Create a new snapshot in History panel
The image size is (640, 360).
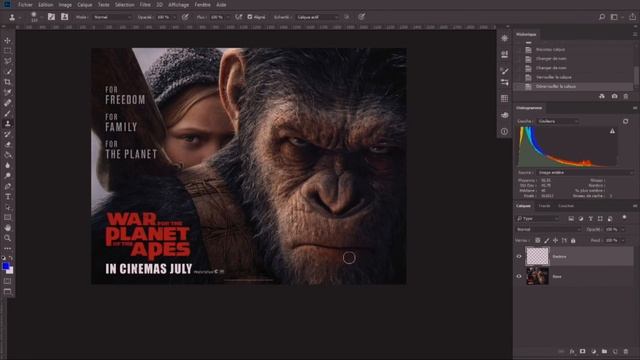(x=614, y=96)
